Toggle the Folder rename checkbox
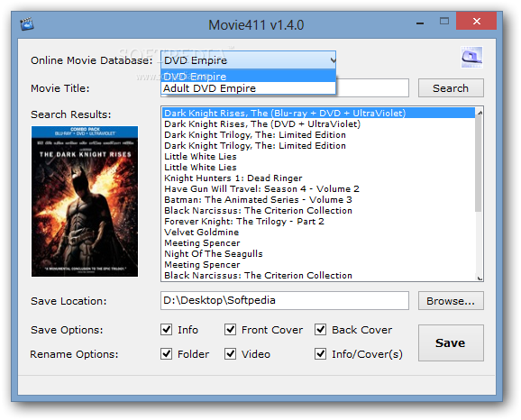 click(167, 354)
